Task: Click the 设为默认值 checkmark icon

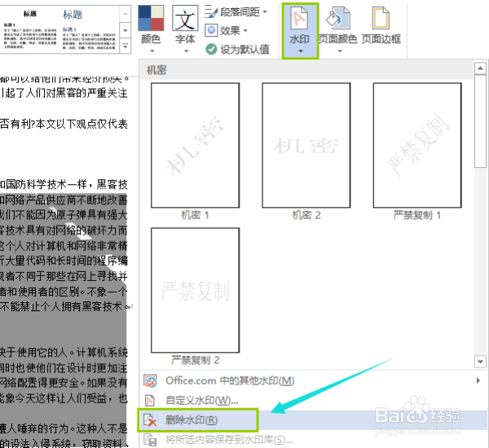Action: [x=211, y=49]
